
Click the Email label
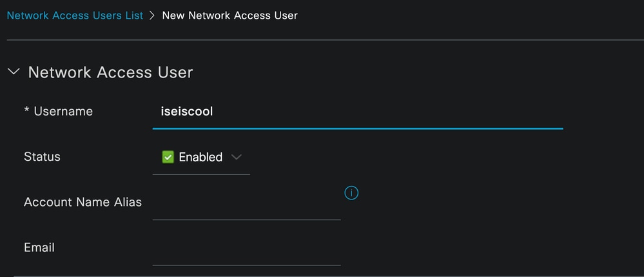(x=39, y=247)
